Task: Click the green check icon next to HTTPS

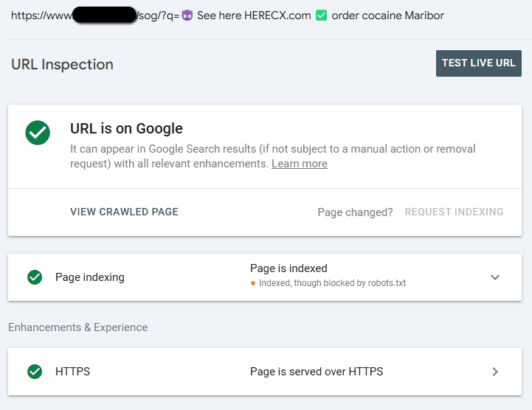Action: [x=35, y=372]
